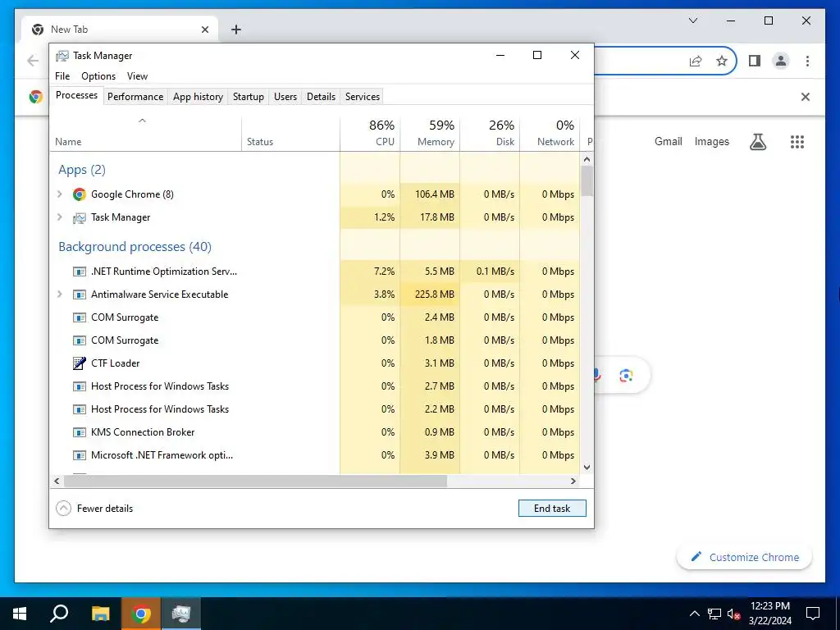This screenshot has width=840, height=630.
Task: Sort by the Network column header
Action: (550, 133)
